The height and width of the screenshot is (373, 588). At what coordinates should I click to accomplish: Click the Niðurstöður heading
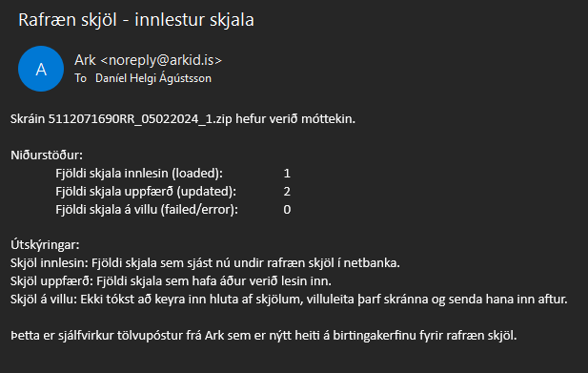tap(47, 155)
